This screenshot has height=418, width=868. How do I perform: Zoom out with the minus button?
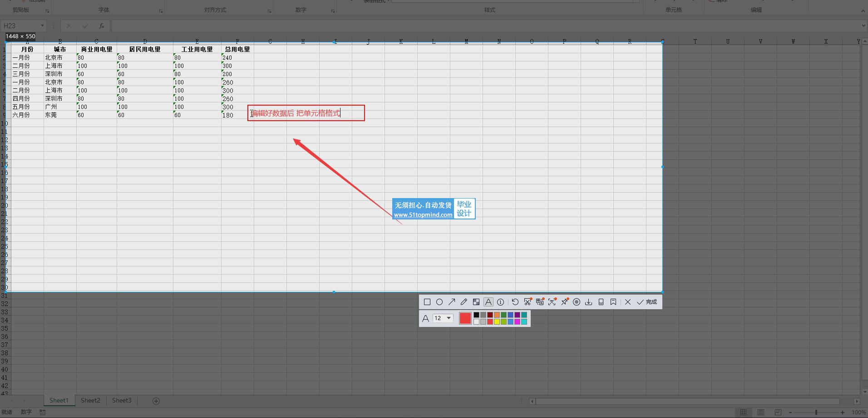(790, 413)
